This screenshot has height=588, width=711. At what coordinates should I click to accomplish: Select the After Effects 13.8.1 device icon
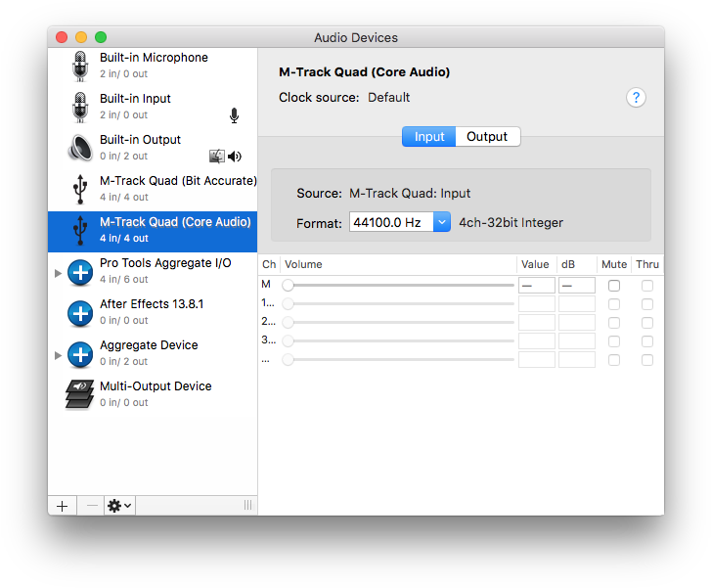[80, 313]
